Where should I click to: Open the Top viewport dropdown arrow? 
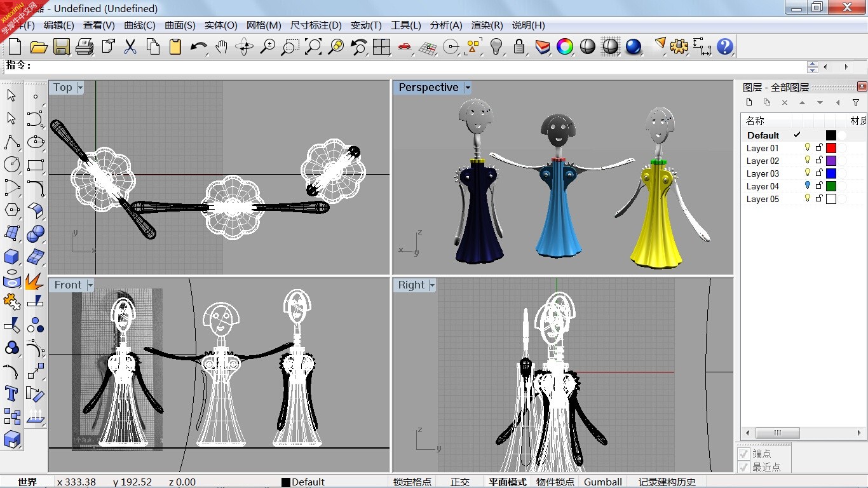click(80, 88)
